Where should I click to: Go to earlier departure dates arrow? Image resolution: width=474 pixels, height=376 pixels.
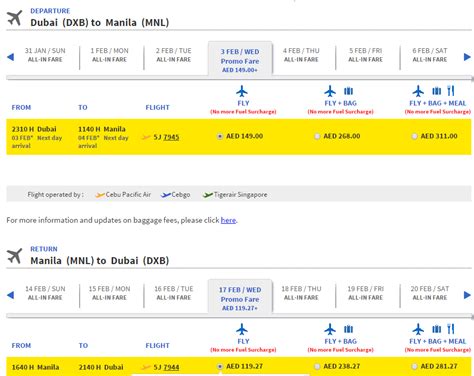pos(10,57)
